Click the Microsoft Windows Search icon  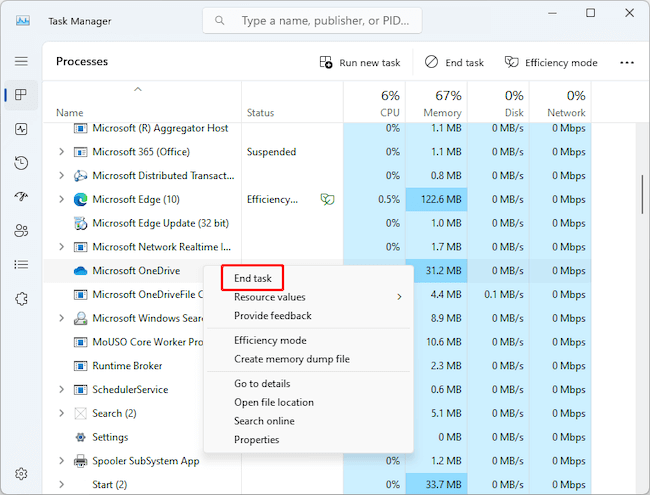(80, 318)
